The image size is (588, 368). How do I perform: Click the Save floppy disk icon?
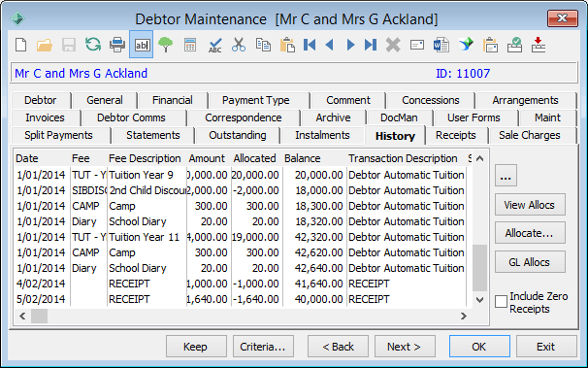[69, 45]
